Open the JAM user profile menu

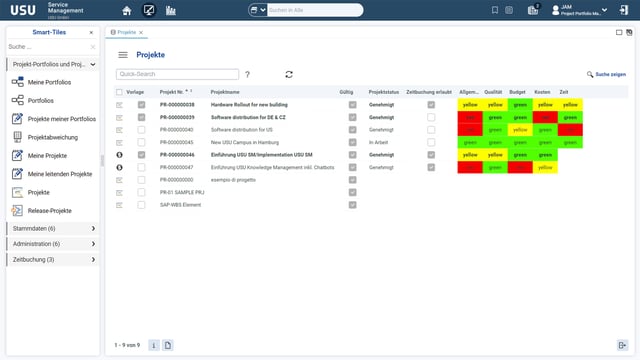coord(580,10)
